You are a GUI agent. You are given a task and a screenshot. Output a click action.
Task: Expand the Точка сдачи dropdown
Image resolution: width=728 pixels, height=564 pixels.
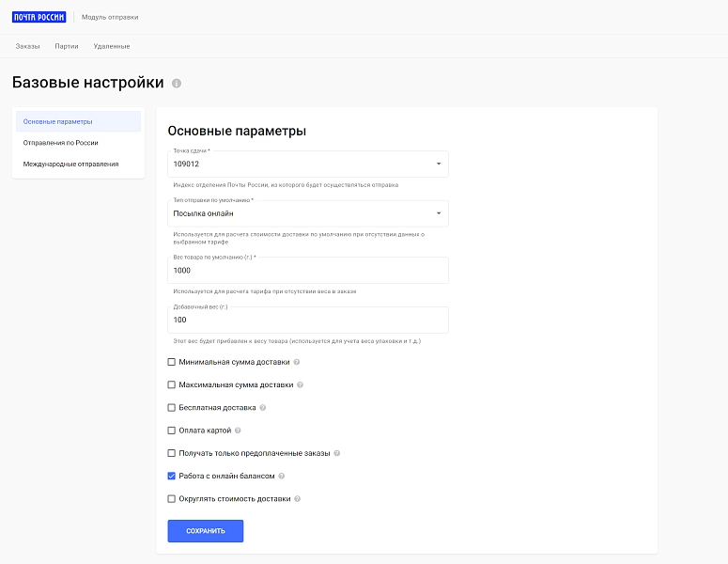pyautogui.click(x=308, y=164)
